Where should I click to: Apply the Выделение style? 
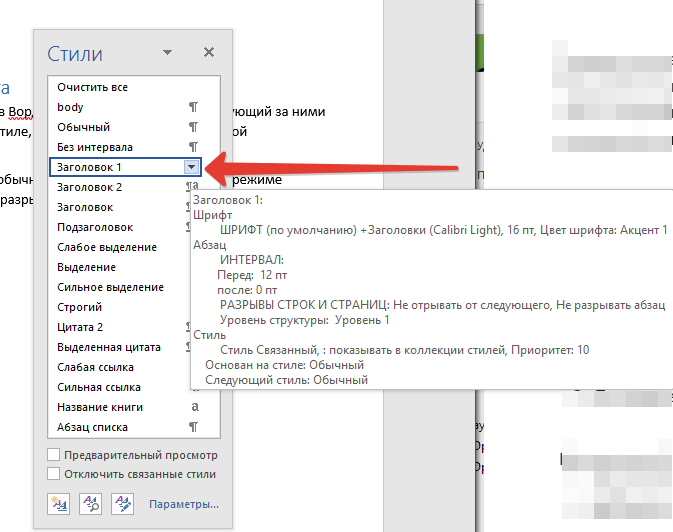tap(119, 267)
